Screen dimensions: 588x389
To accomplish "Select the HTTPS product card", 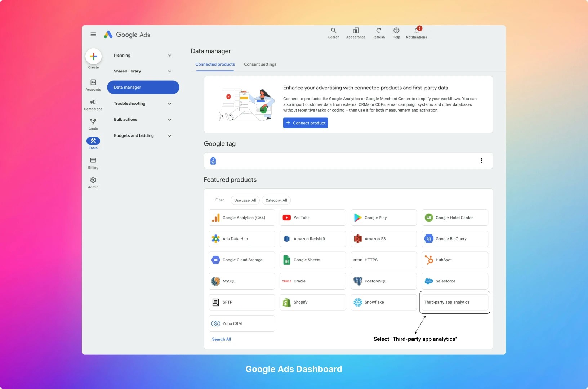I will (384, 260).
